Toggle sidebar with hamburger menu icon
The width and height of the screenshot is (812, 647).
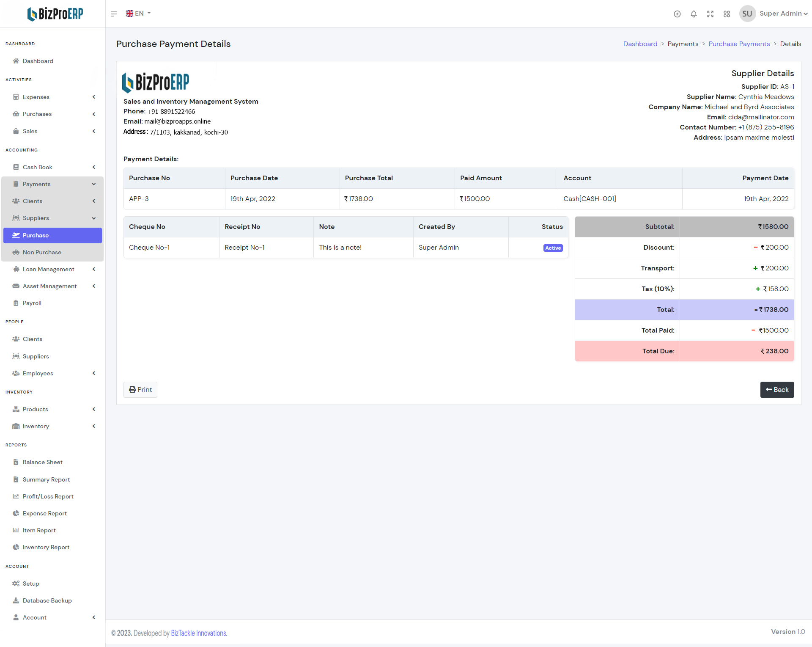coord(114,14)
